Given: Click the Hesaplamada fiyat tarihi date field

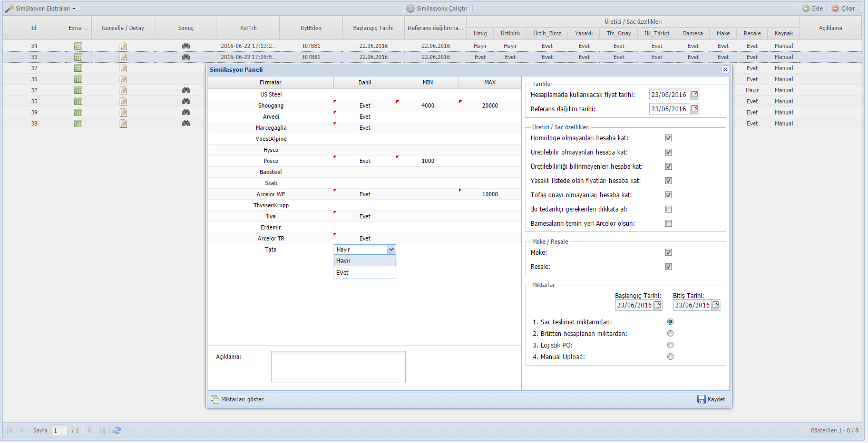Looking at the screenshot, I should click(x=669, y=94).
